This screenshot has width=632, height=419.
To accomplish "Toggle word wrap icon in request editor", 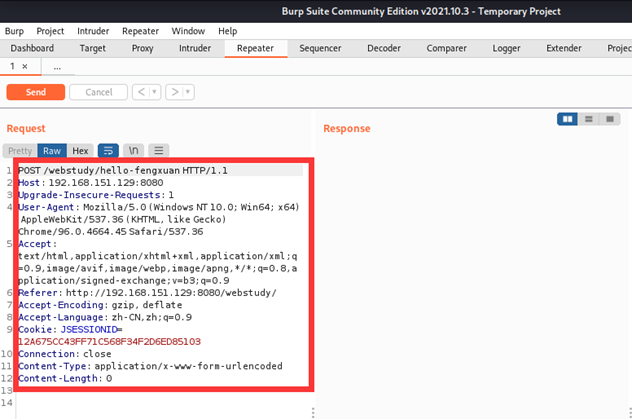I will coord(108,151).
